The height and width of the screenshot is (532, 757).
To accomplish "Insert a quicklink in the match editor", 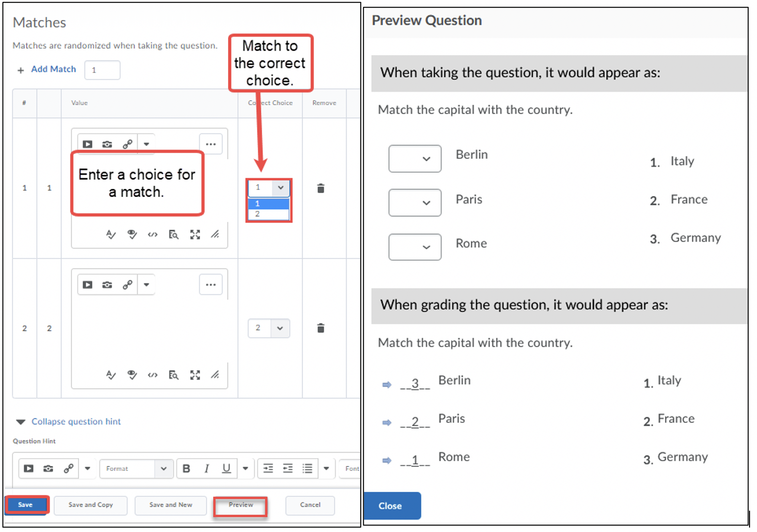I will pyautogui.click(x=127, y=144).
